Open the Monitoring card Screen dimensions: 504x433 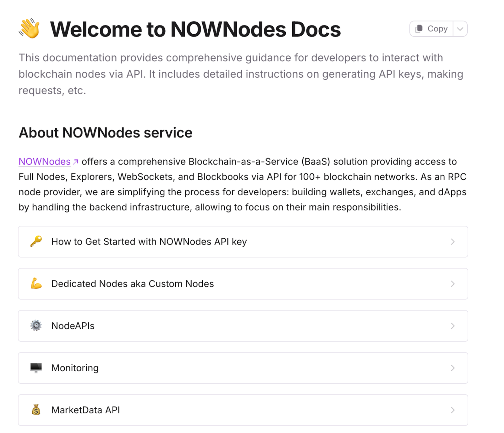[243, 368]
